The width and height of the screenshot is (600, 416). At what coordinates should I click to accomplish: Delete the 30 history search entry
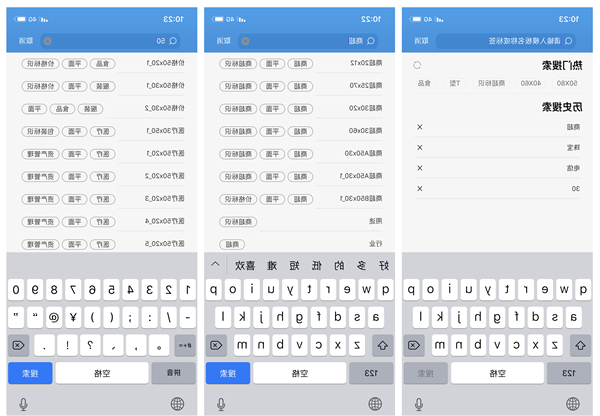pyautogui.click(x=420, y=188)
